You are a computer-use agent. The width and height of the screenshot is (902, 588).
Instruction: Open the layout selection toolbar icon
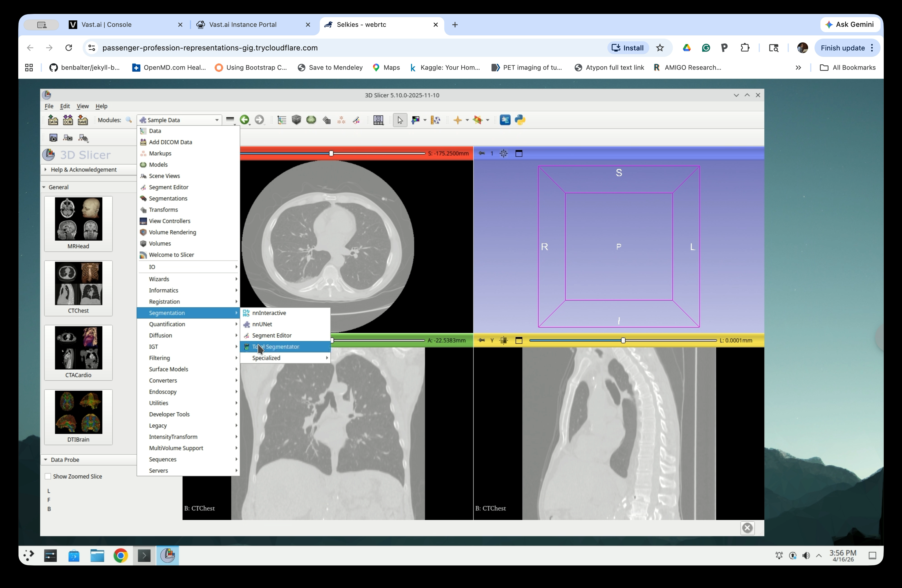point(378,120)
